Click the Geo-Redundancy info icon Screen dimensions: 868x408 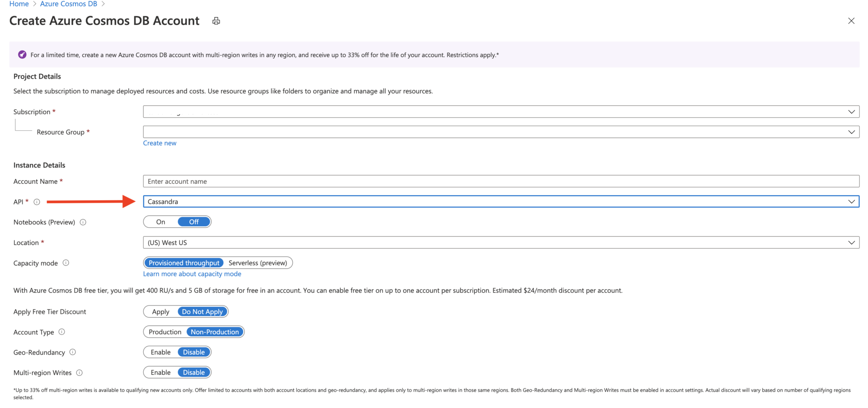click(72, 352)
